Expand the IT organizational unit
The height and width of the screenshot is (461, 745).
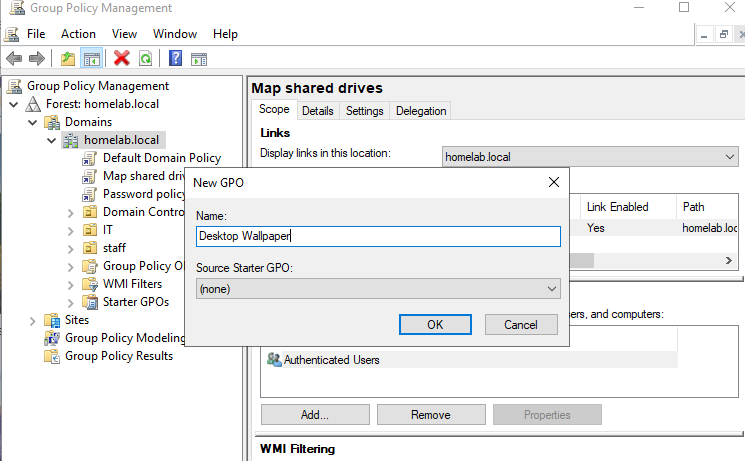[x=71, y=231]
